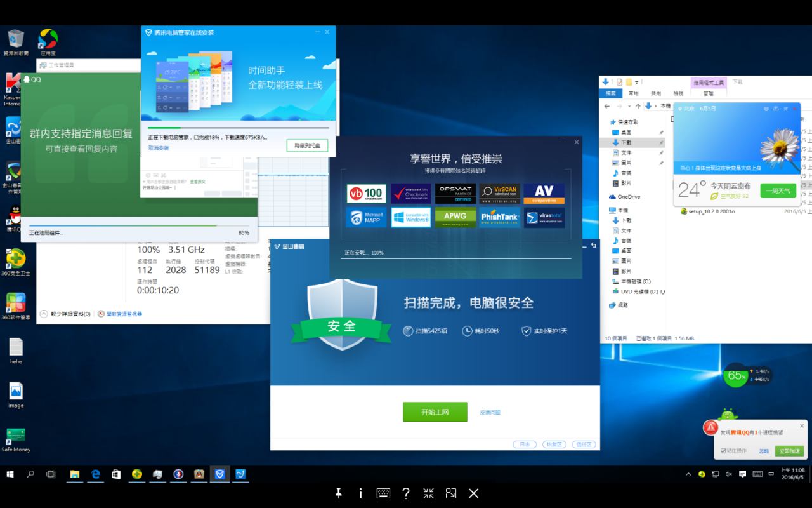Select the DVD drive (D:) in sidebar
Viewport: 812px width, 508px height.
pos(638,291)
